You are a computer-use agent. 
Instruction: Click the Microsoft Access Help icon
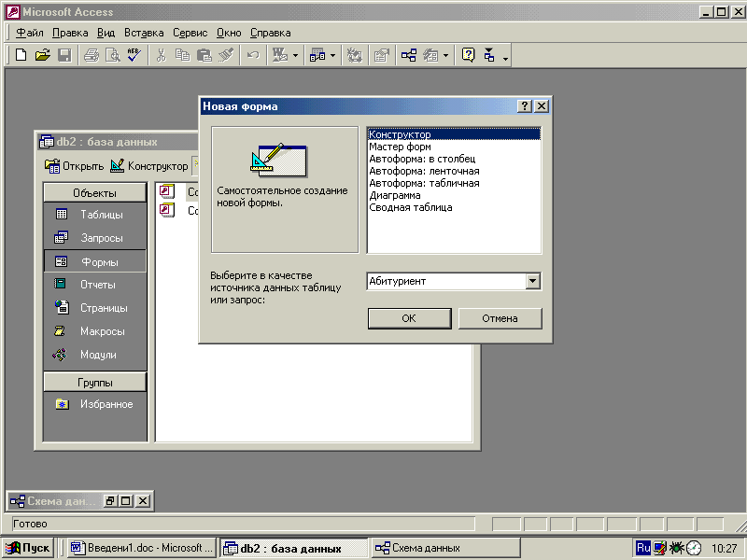point(469,55)
